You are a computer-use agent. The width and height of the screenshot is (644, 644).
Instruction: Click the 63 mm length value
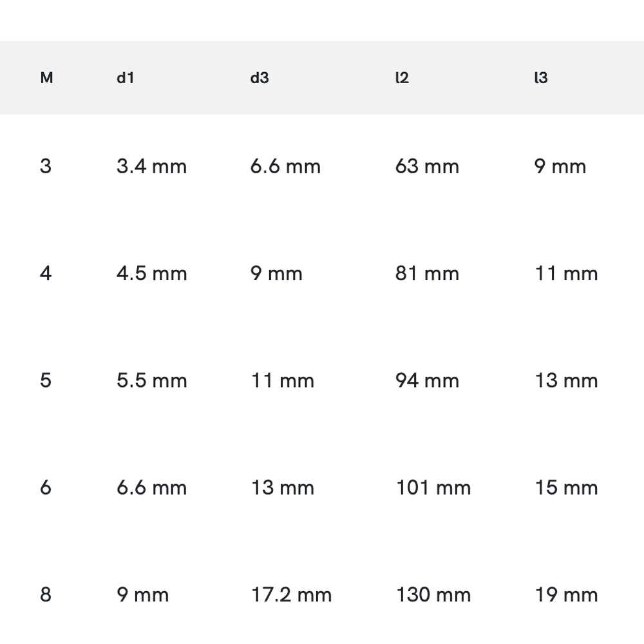coord(427,167)
